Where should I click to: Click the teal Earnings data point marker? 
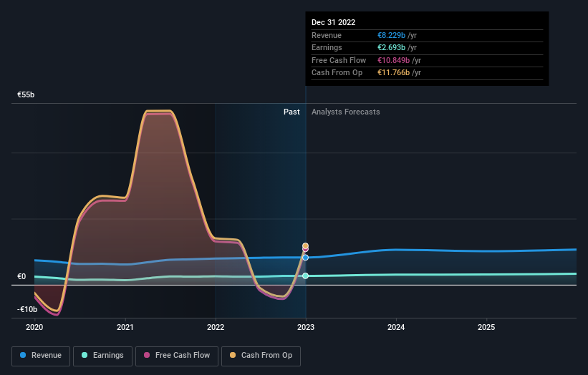(306, 276)
